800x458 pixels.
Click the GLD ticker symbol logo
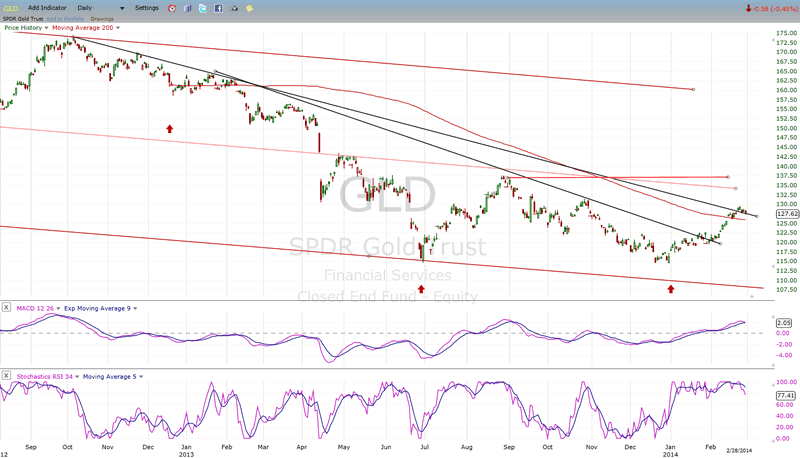point(10,8)
